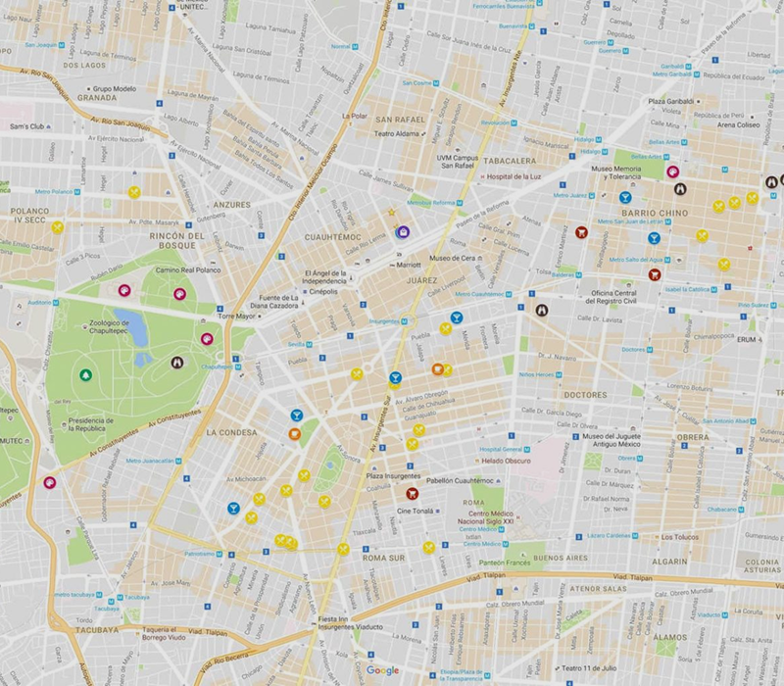Select El Ángel de la Independencia label

325,277
